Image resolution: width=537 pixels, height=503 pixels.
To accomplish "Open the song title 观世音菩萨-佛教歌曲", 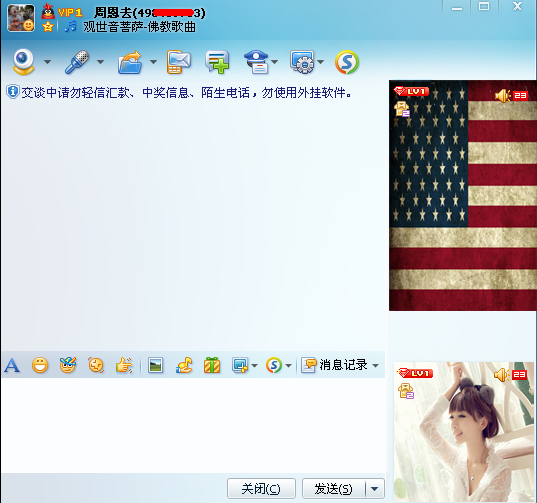I will point(139,27).
